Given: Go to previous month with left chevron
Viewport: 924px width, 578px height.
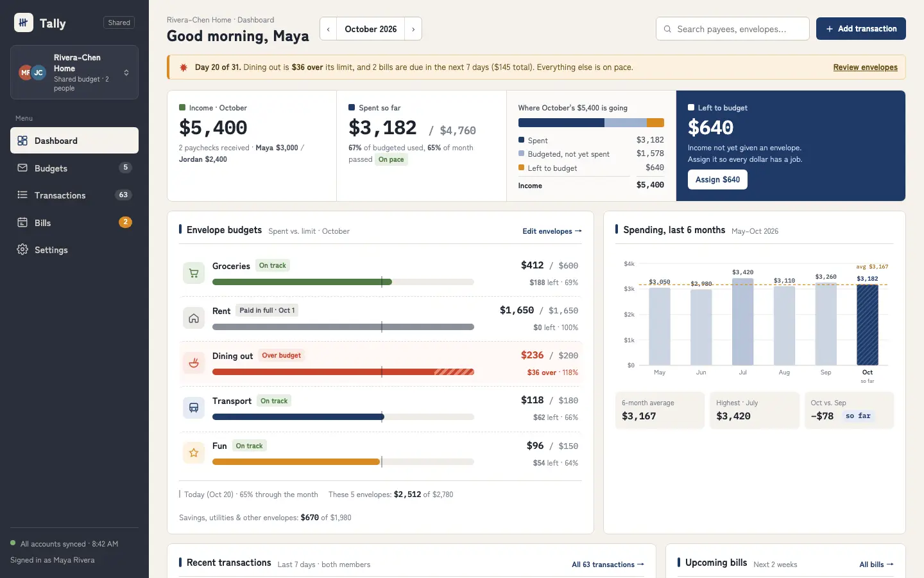Looking at the screenshot, I should (x=329, y=29).
